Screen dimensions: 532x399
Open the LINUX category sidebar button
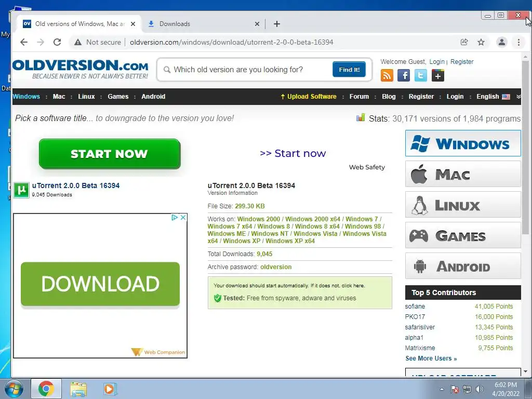[463, 205]
